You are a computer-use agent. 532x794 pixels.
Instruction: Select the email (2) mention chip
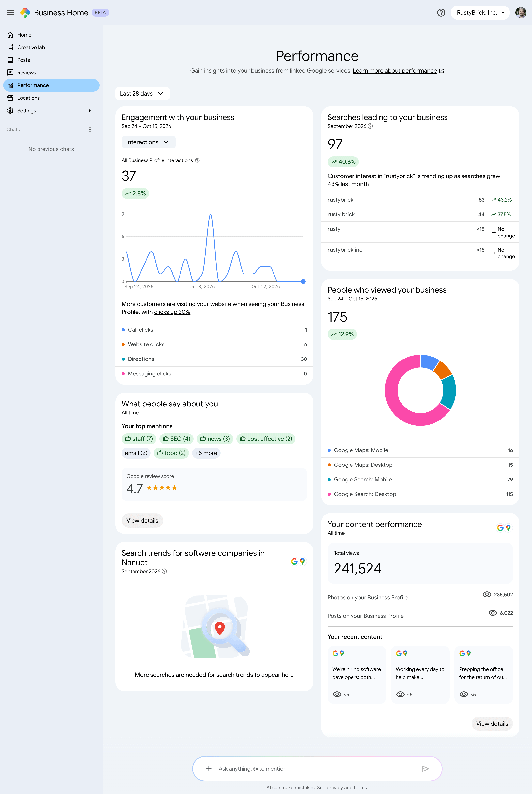click(136, 453)
